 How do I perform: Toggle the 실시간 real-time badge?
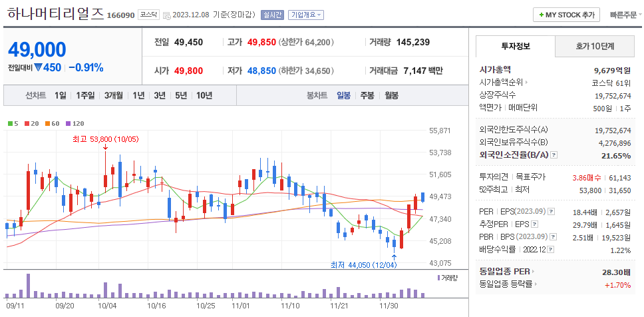point(272,15)
